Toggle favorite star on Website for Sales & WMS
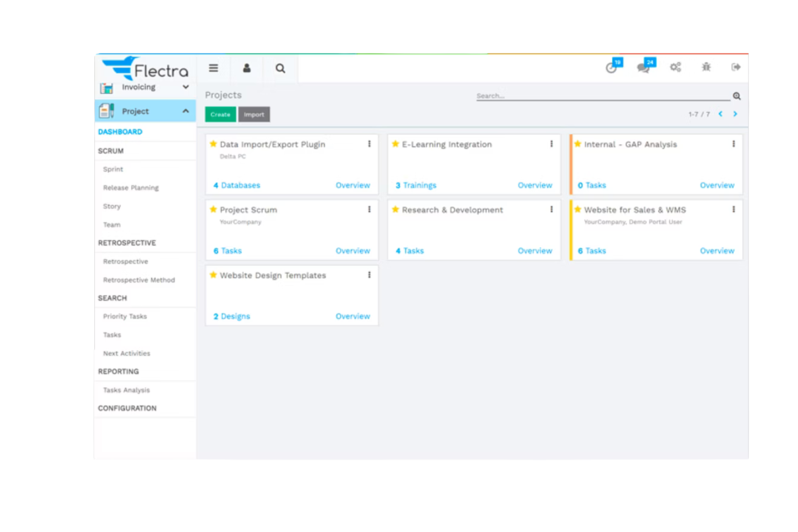The height and width of the screenshot is (532, 798). point(577,209)
